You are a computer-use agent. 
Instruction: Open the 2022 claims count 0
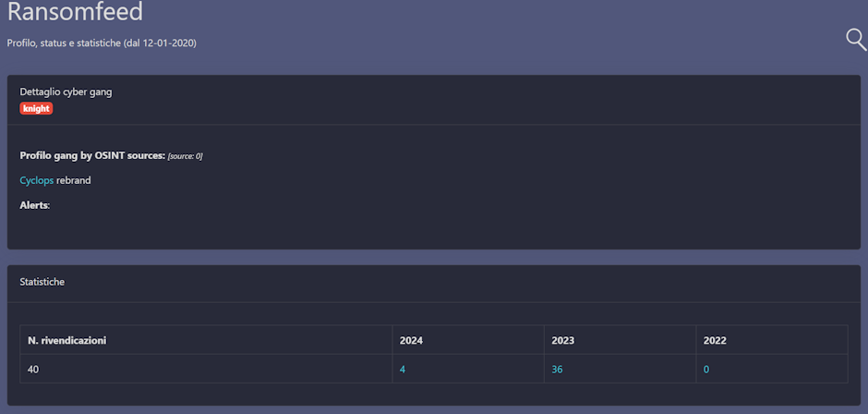[706, 369]
